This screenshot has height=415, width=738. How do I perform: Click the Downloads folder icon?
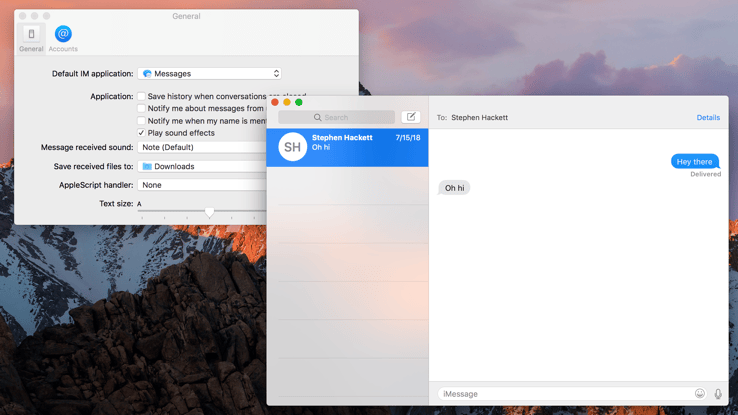point(147,166)
